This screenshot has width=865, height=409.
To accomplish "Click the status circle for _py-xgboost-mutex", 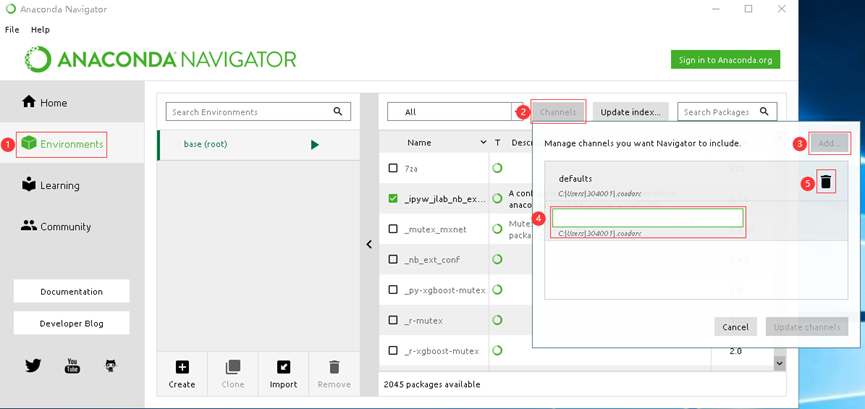I will click(x=498, y=289).
